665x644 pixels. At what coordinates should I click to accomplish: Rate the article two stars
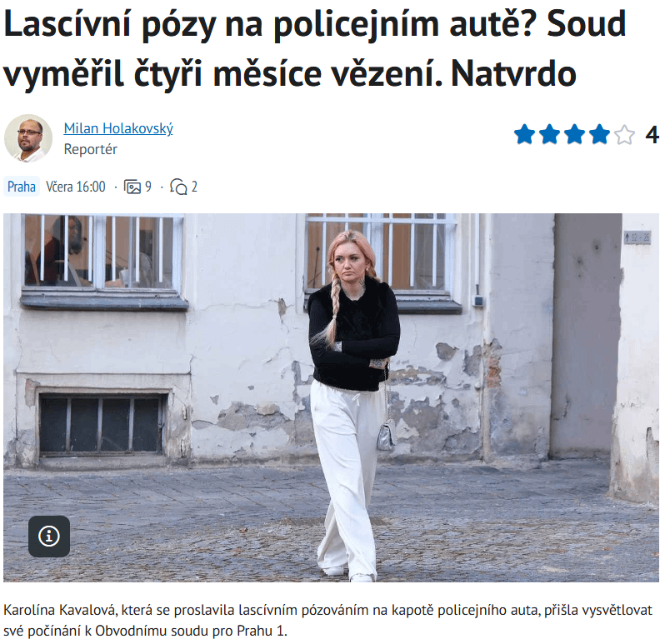coord(550,134)
